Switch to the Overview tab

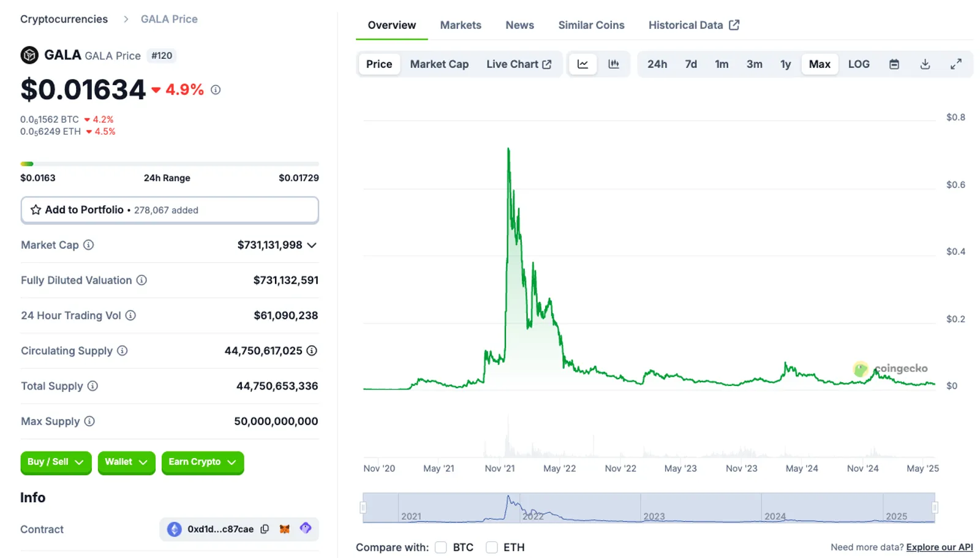pyautogui.click(x=392, y=25)
